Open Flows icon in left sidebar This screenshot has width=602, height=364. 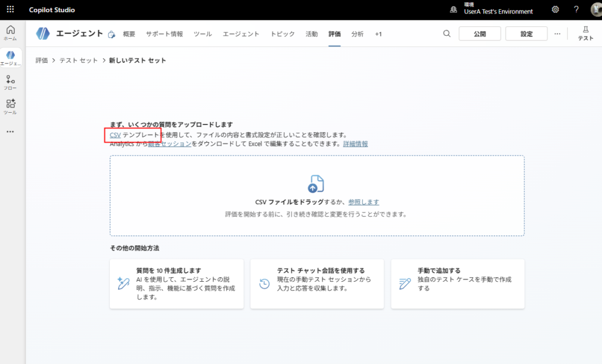[10, 82]
